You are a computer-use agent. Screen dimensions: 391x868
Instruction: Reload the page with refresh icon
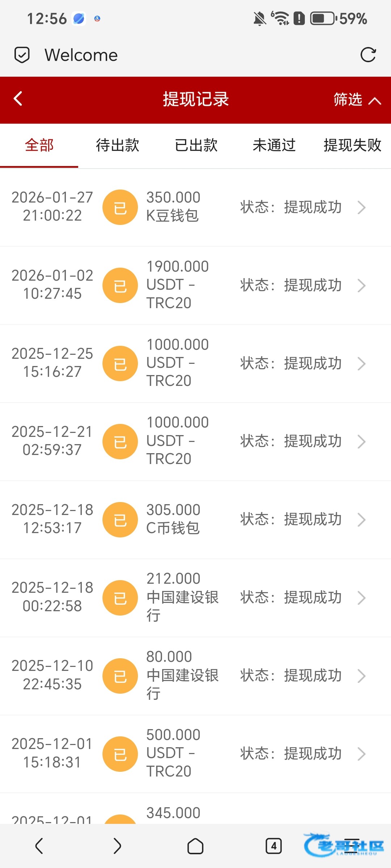tap(368, 55)
